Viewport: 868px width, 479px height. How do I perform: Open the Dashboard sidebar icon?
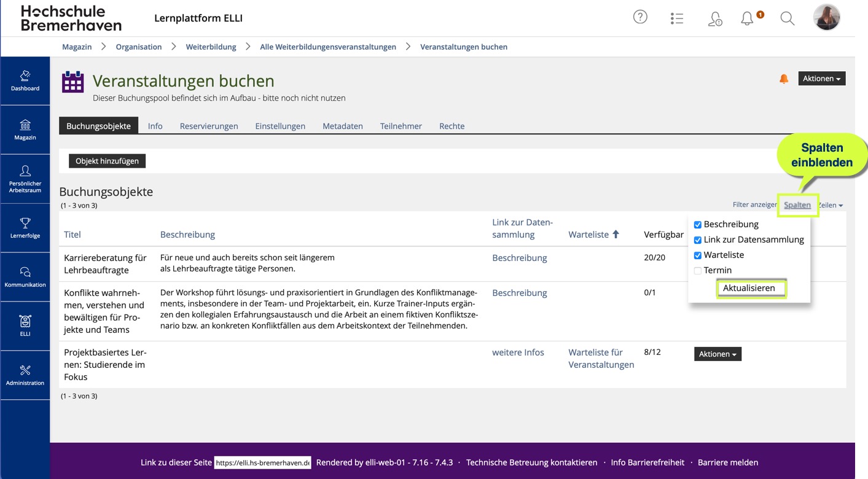pyautogui.click(x=25, y=80)
